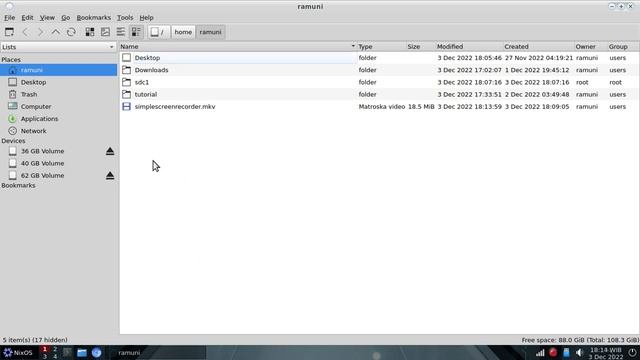Launch the web browser from taskbar

[96, 353]
